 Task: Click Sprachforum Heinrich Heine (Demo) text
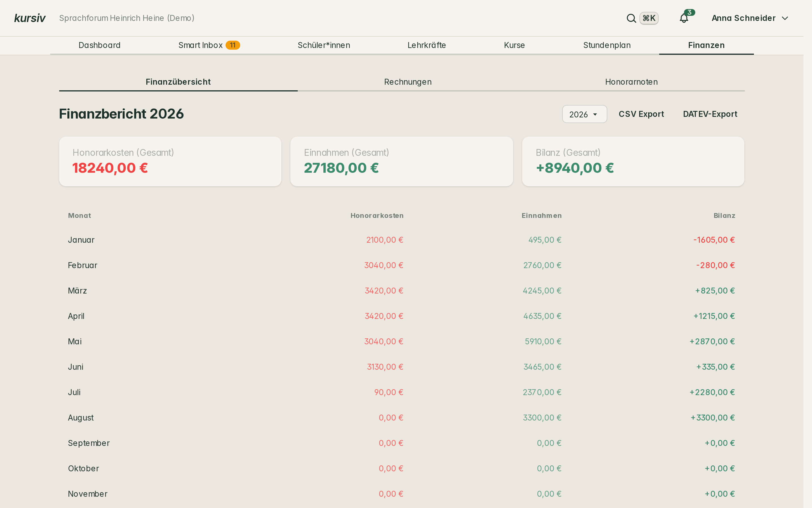coord(127,18)
